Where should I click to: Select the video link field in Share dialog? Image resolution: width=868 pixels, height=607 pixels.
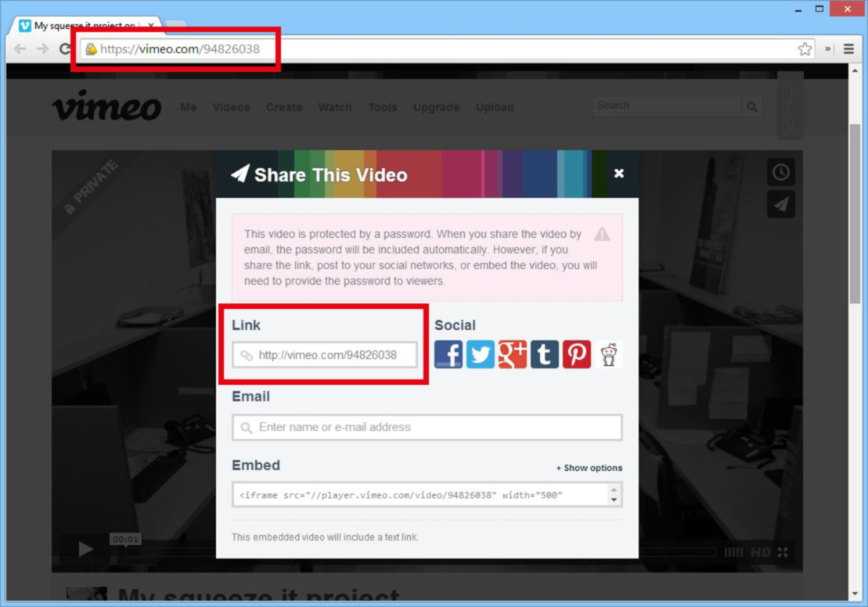point(324,354)
